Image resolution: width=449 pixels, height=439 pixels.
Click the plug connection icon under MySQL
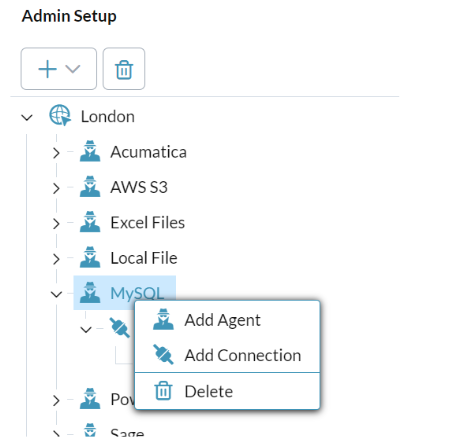pos(119,328)
